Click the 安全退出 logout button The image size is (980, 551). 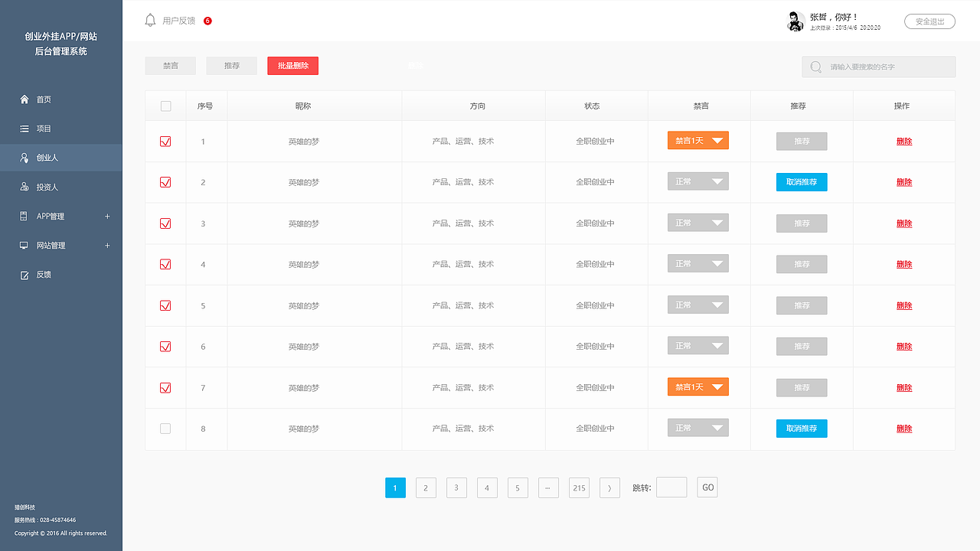pos(929,21)
